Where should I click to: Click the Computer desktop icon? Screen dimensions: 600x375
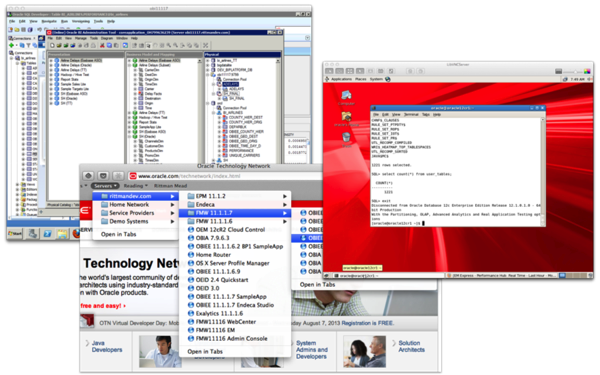coord(346,98)
